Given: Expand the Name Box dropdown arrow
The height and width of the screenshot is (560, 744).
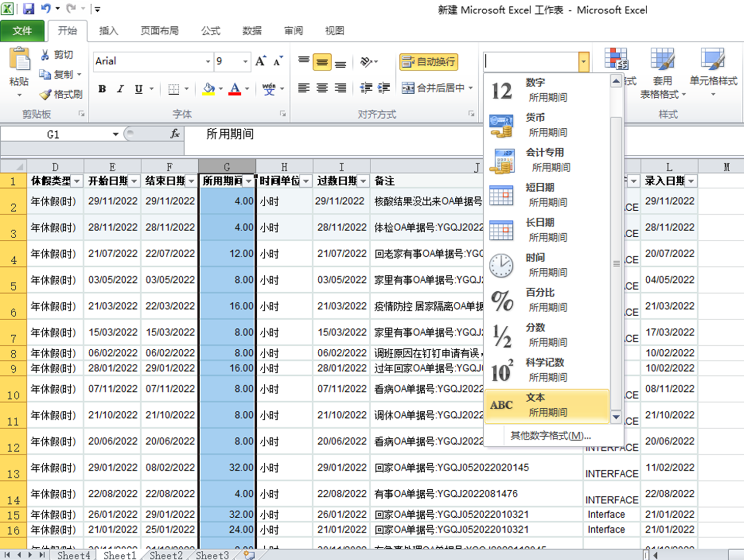Looking at the screenshot, I should tap(116, 134).
